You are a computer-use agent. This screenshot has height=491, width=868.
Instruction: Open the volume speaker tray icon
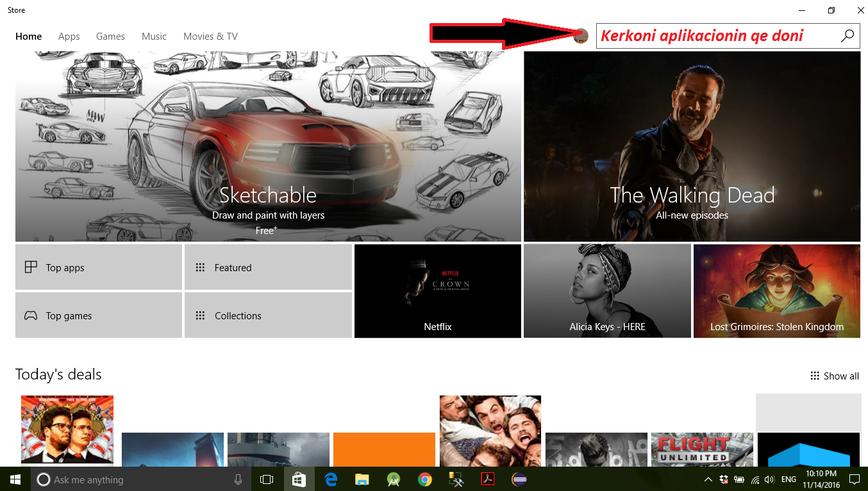point(770,479)
